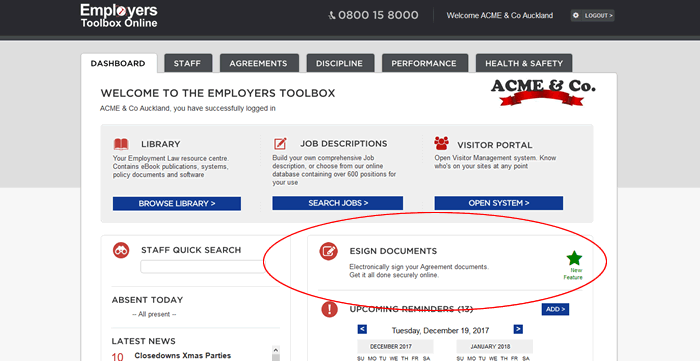
Task: Click the eSign Documents edit icon
Action: (329, 251)
